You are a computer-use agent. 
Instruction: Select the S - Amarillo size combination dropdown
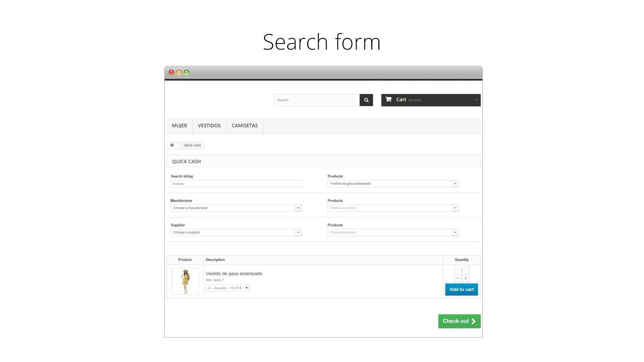pyautogui.click(x=227, y=288)
